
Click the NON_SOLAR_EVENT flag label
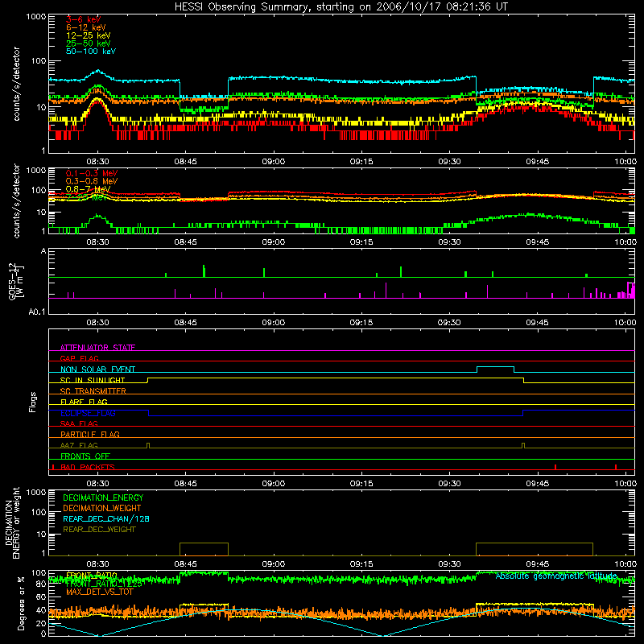pos(97,369)
